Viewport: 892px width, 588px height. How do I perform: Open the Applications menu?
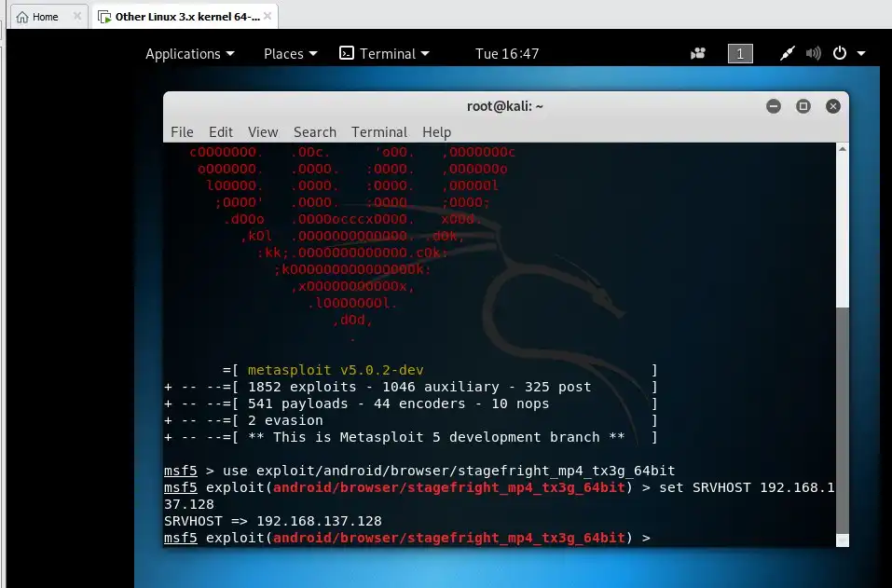(190, 53)
